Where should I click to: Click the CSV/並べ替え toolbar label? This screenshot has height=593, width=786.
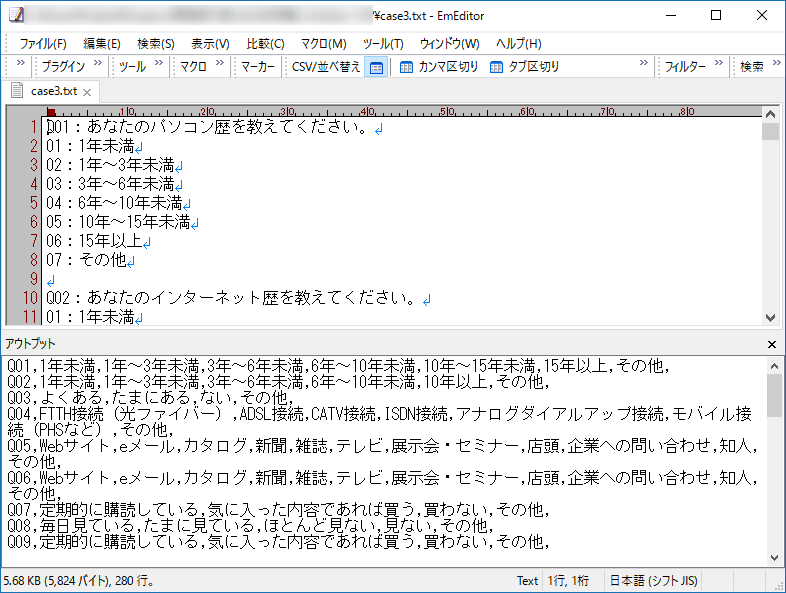[326, 67]
